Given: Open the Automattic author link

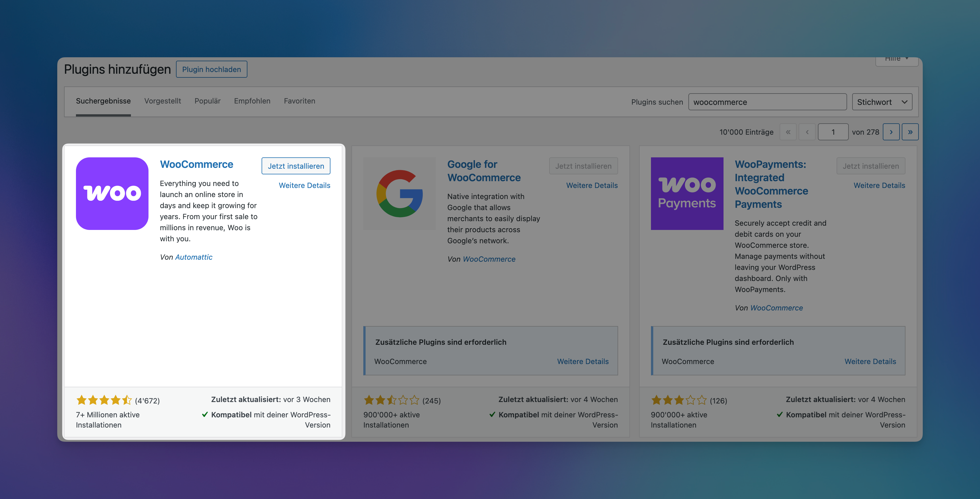Looking at the screenshot, I should [x=194, y=257].
